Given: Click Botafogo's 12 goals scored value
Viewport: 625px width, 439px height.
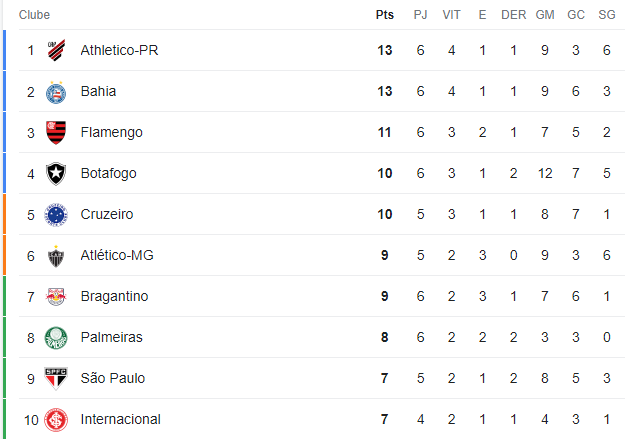Looking at the screenshot, I should [545, 173].
